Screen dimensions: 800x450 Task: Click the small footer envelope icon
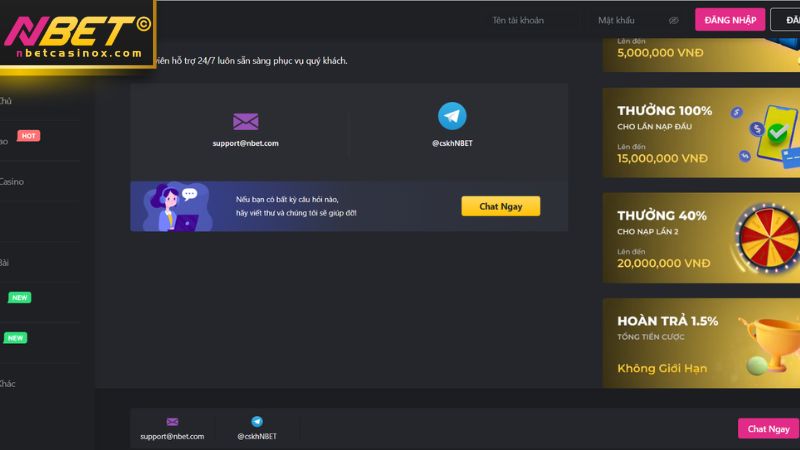click(172, 422)
